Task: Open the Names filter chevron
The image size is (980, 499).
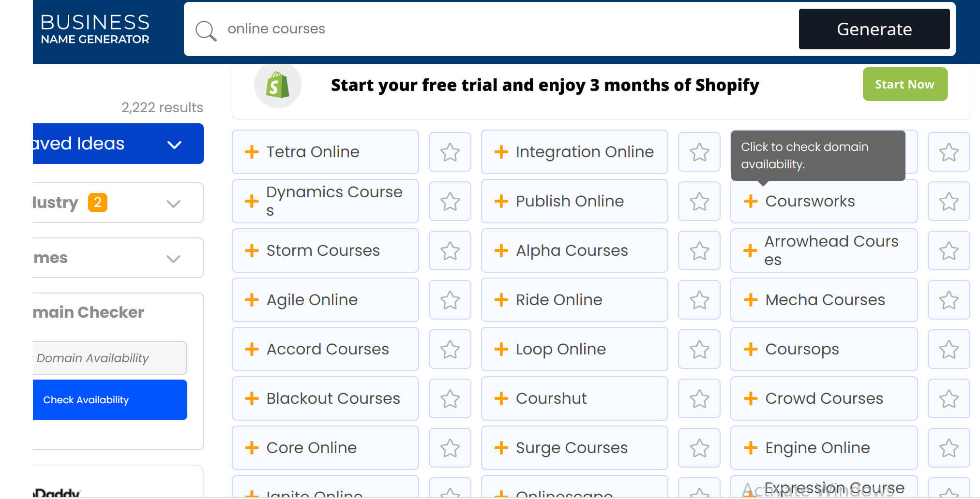Action: click(x=173, y=258)
